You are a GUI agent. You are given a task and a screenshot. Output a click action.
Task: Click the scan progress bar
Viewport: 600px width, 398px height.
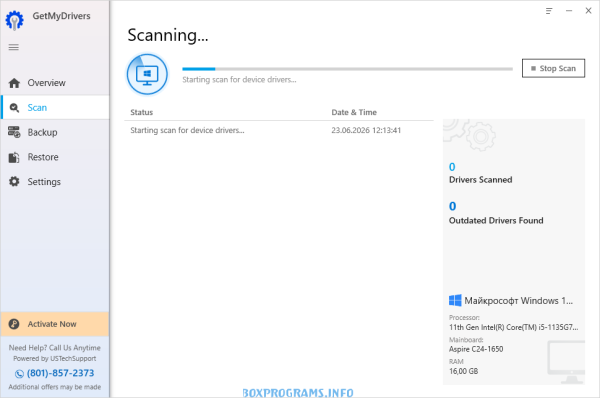(347, 69)
